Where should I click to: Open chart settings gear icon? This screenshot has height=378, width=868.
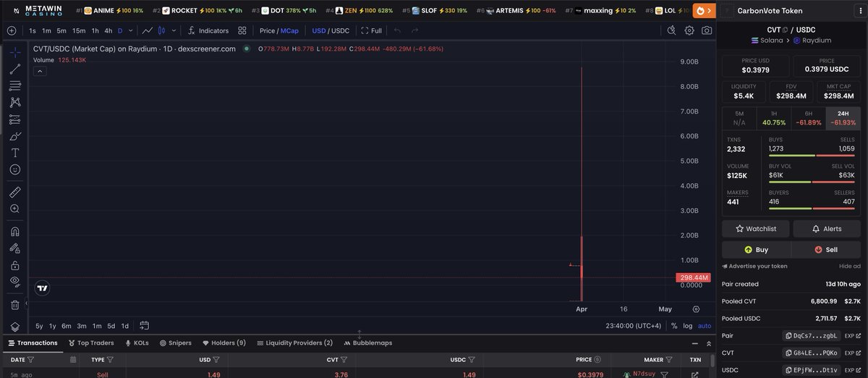(689, 30)
